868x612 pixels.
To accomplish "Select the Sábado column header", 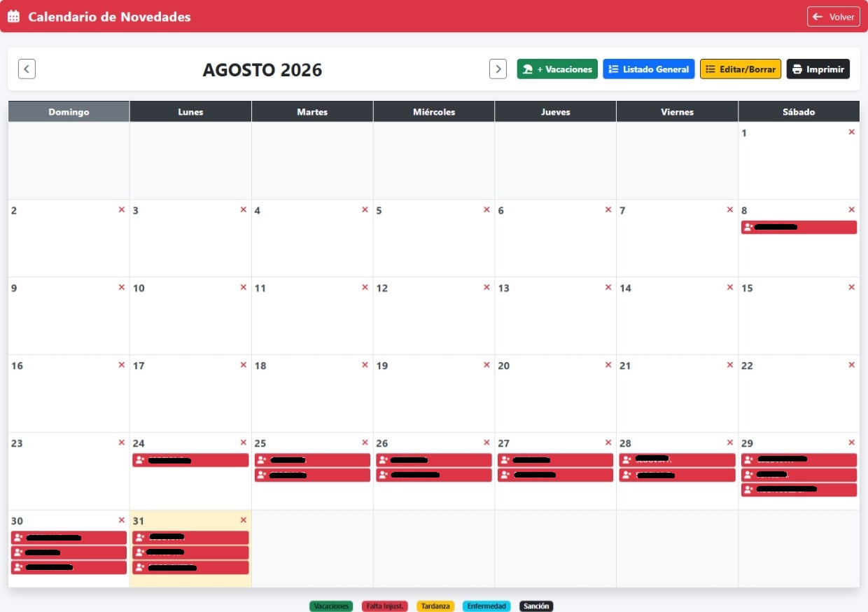I will [799, 111].
